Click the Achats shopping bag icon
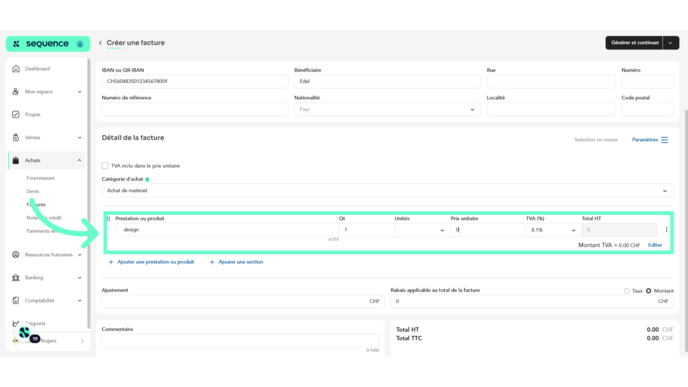 pyautogui.click(x=16, y=160)
